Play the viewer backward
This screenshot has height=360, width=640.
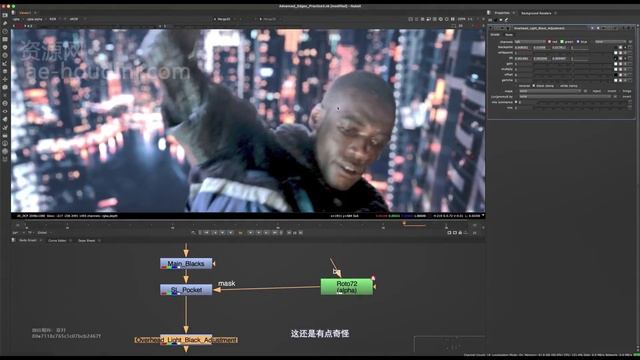(231, 232)
